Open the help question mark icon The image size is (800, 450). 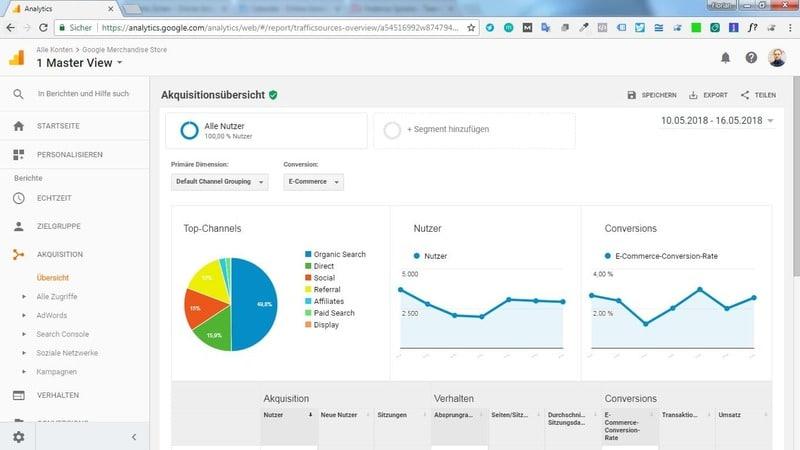[x=751, y=58]
